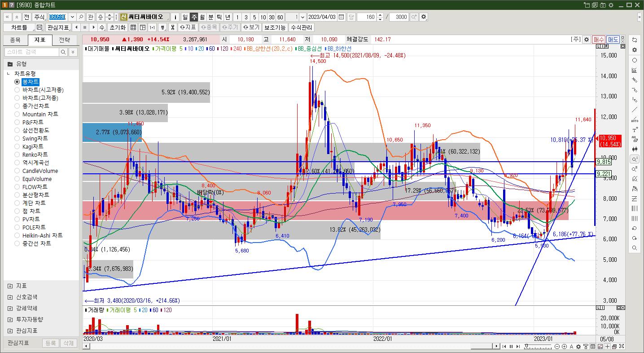
Task: Click the stock search magnifier icon
Action: click(x=81, y=17)
